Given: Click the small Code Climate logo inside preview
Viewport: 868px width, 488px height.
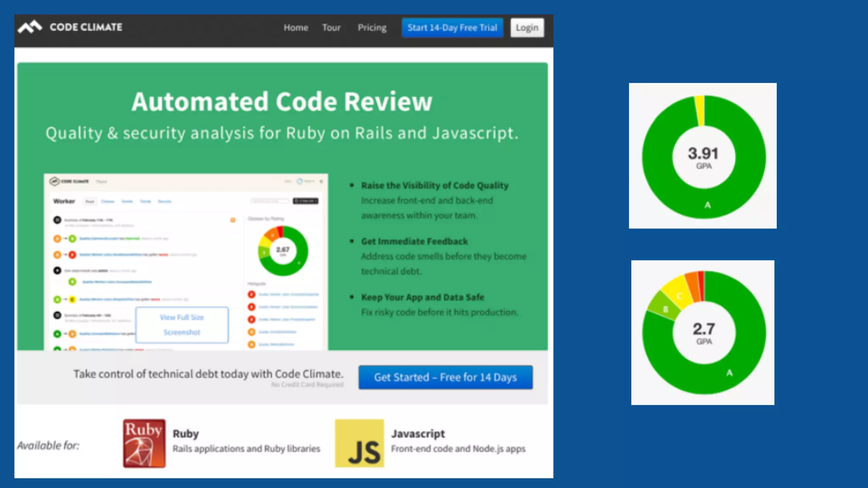Looking at the screenshot, I should coord(54,181).
